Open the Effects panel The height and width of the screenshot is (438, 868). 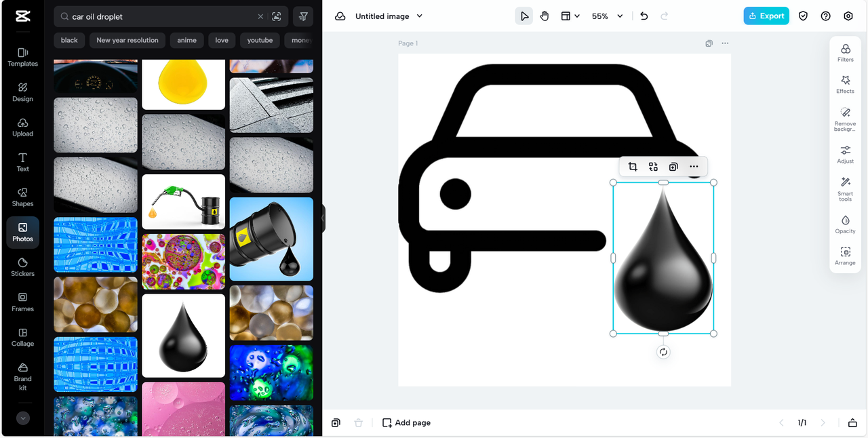tap(846, 85)
